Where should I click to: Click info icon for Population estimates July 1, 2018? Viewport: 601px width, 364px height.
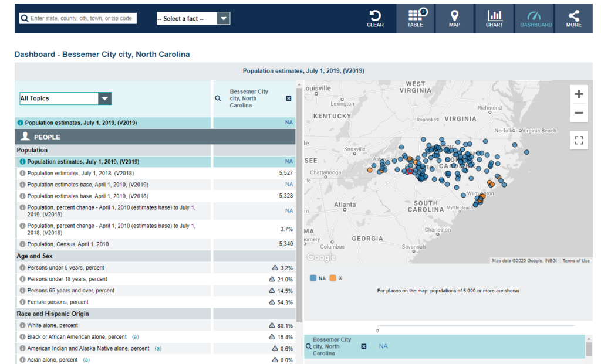click(23, 173)
